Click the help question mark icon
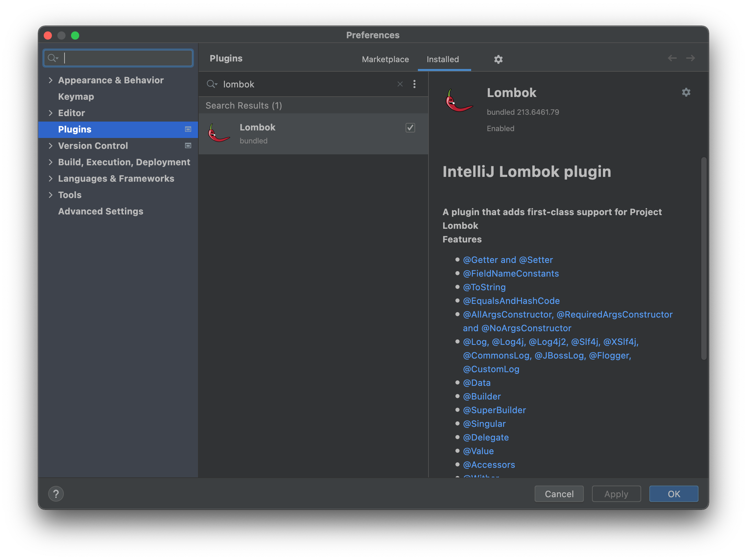 tap(56, 494)
